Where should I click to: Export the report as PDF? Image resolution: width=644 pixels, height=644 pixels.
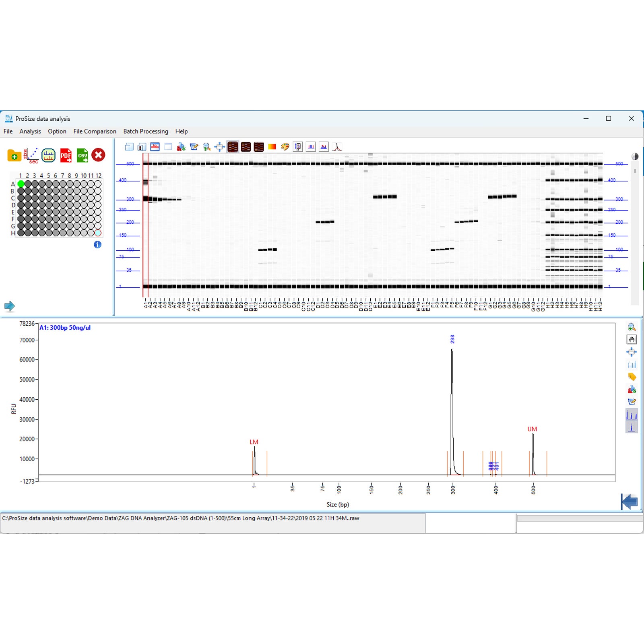tap(66, 155)
